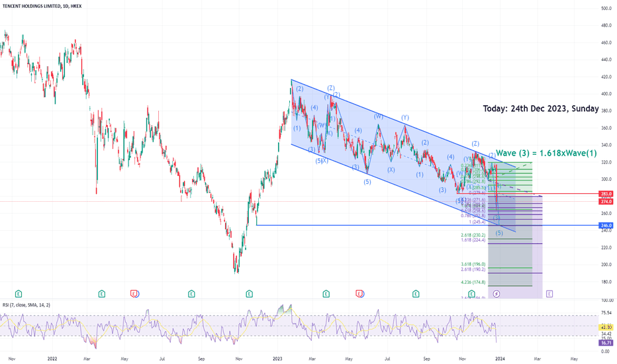The height and width of the screenshot is (364, 617).
Task: Click the red 274.0 last price label
Action: pos(606,201)
